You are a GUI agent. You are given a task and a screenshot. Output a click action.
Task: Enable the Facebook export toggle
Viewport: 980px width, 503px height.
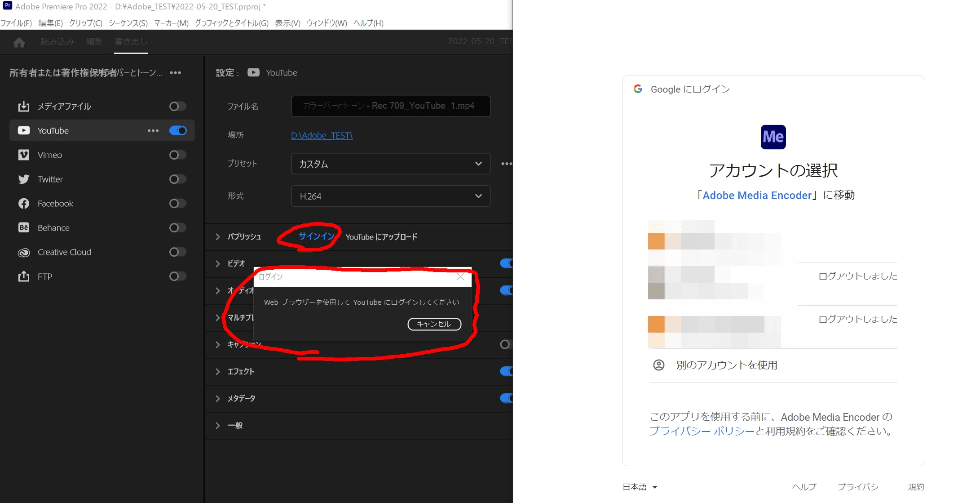177,204
